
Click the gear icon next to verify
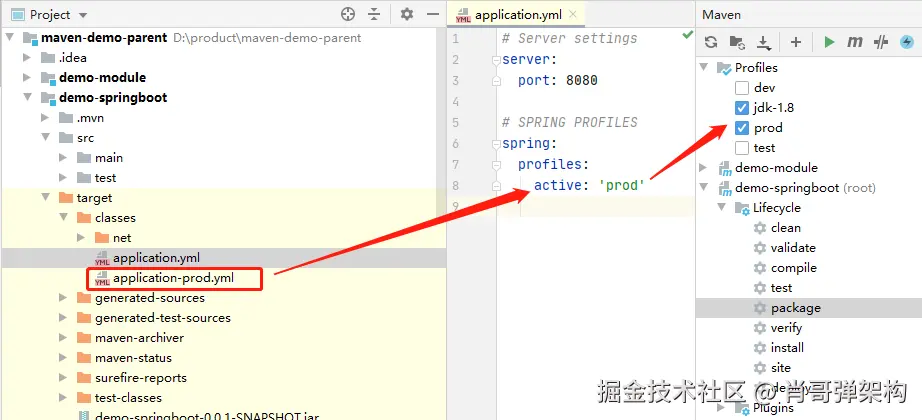pyautogui.click(x=760, y=328)
